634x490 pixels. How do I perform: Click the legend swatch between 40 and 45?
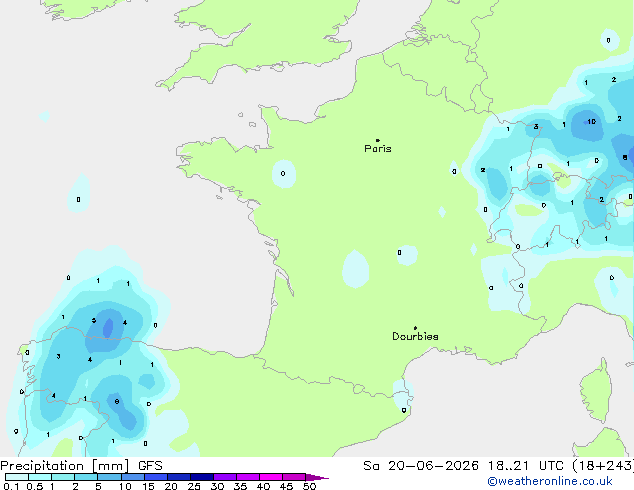pos(271,477)
